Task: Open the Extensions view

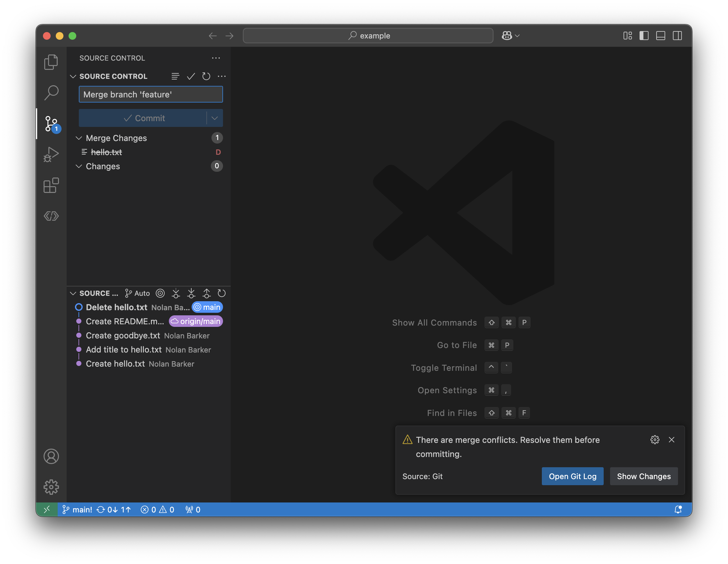Action: 51,185
